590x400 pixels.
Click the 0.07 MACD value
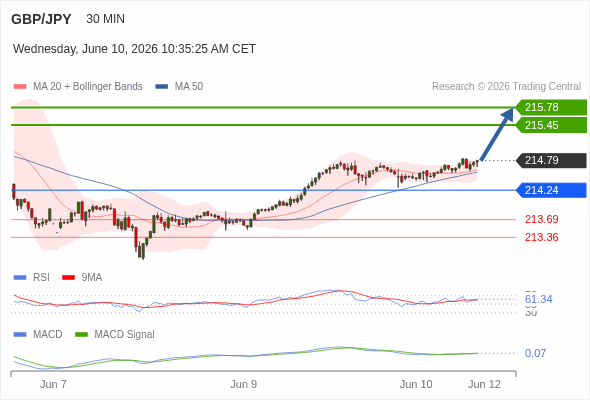click(535, 353)
